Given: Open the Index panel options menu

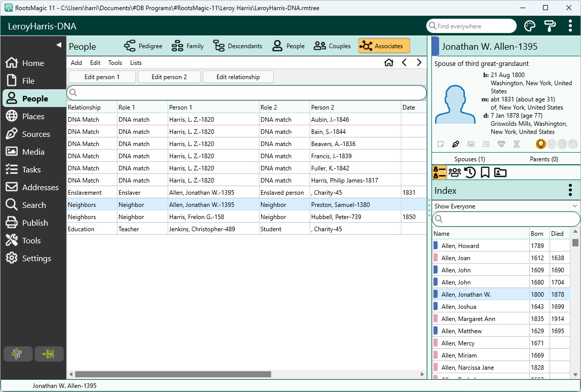Looking at the screenshot, I should tap(570, 190).
